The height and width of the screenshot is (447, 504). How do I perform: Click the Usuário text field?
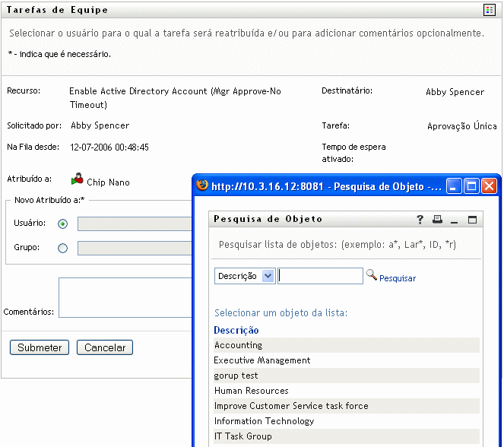[x=135, y=223]
